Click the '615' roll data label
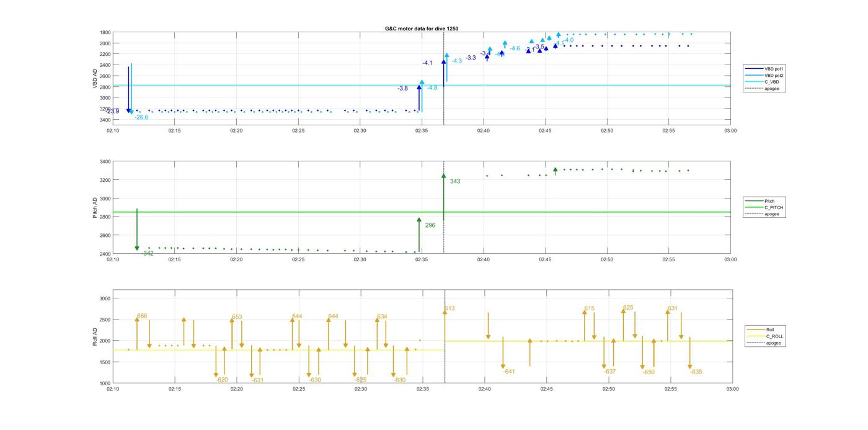 click(590, 309)
